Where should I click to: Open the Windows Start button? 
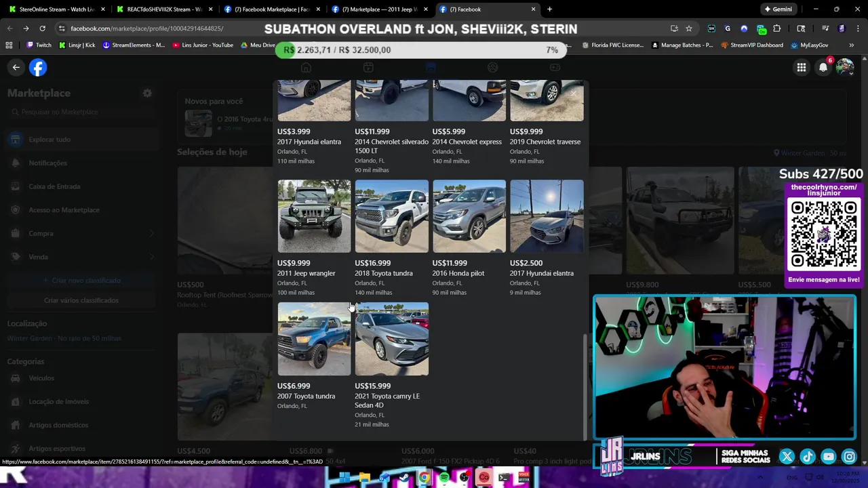(344, 478)
